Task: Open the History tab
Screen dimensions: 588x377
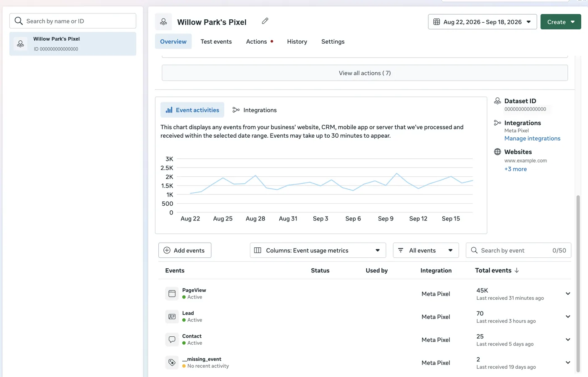Action: coord(297,42)
